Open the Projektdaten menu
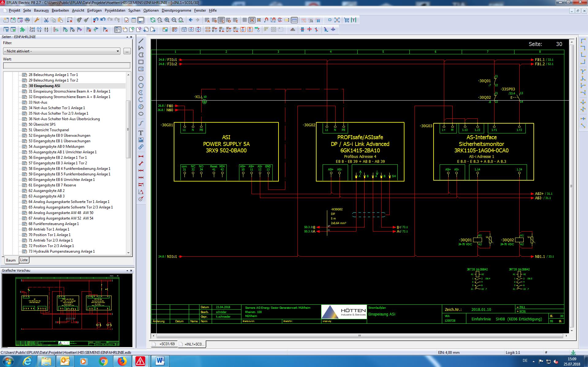 [x=115, y=10]
